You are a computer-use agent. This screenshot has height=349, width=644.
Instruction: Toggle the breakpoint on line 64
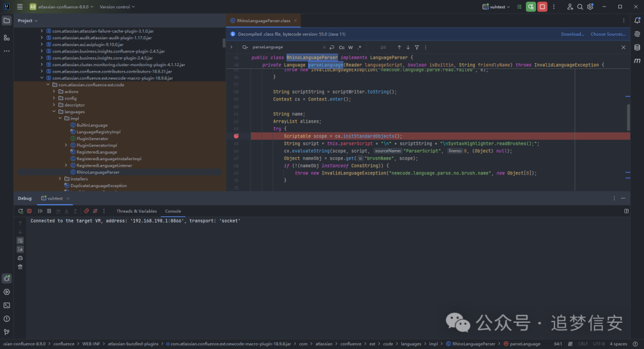(x=236, y=136)
